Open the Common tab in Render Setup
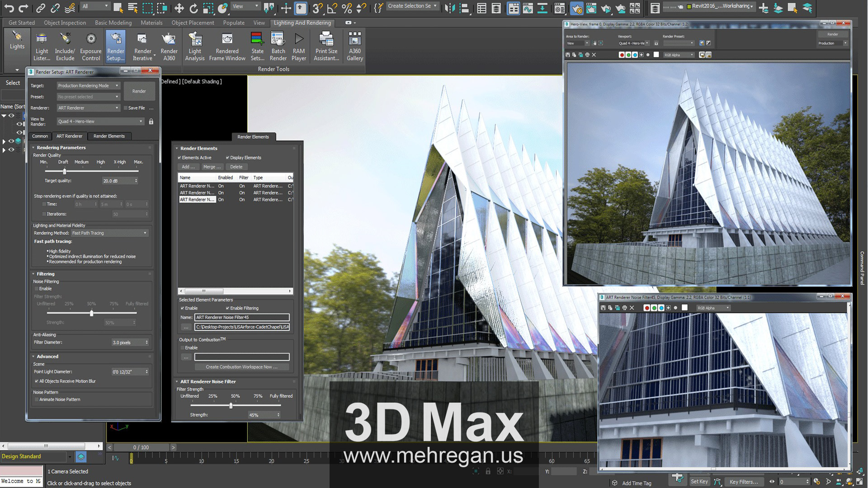 40,136
